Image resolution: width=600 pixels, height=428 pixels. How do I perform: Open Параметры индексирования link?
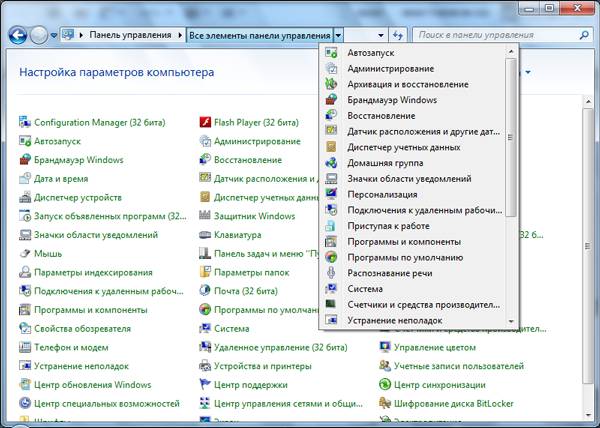pyautogui.click(x=93, y=272)
